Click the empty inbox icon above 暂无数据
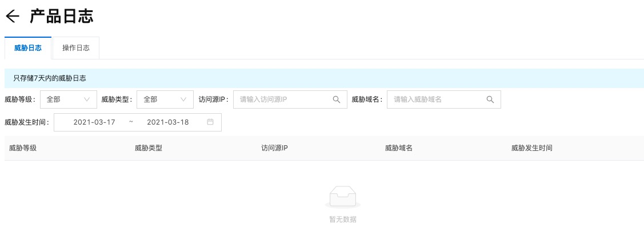 pos(342,197)
